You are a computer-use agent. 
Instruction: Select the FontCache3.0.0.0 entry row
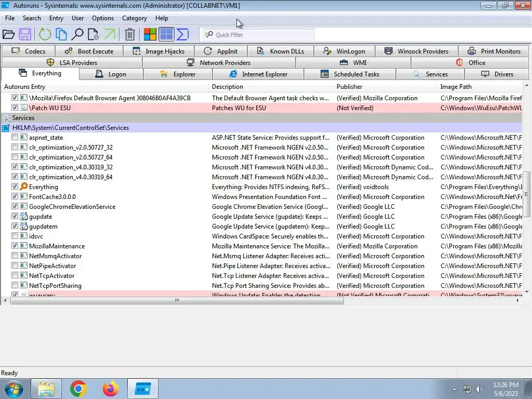point(261,197)
